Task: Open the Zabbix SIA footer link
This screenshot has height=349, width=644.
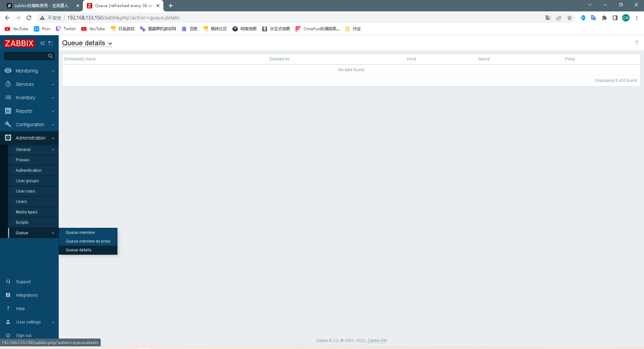Action: (377, 341)
